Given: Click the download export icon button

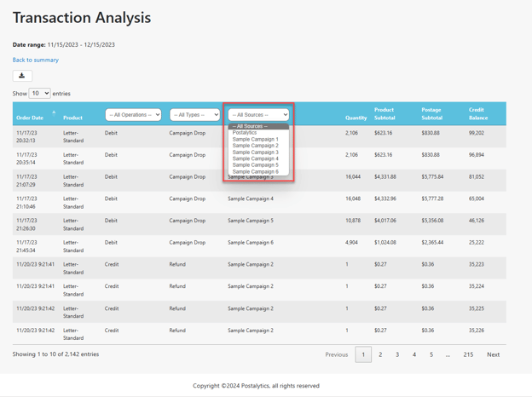Looking at the screenshot, I should click(x=22, y=76).
